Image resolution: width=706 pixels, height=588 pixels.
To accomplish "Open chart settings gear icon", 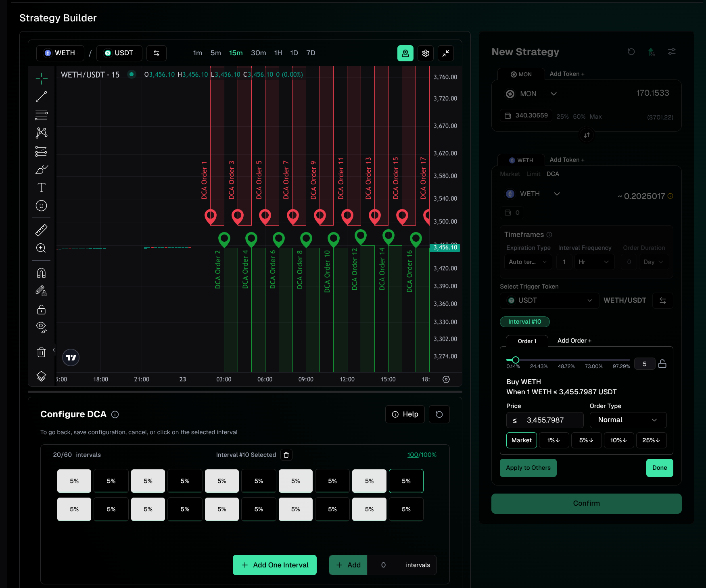I will click(x=426, y=53).
